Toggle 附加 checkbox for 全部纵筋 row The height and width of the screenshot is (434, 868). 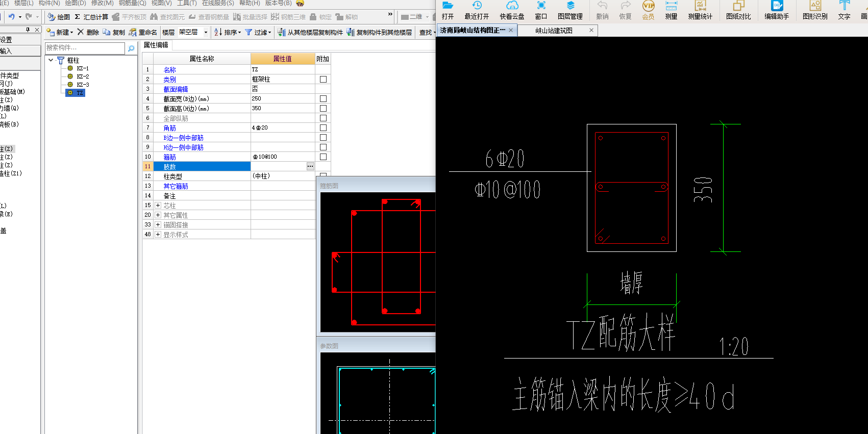(x=323, y=118)
